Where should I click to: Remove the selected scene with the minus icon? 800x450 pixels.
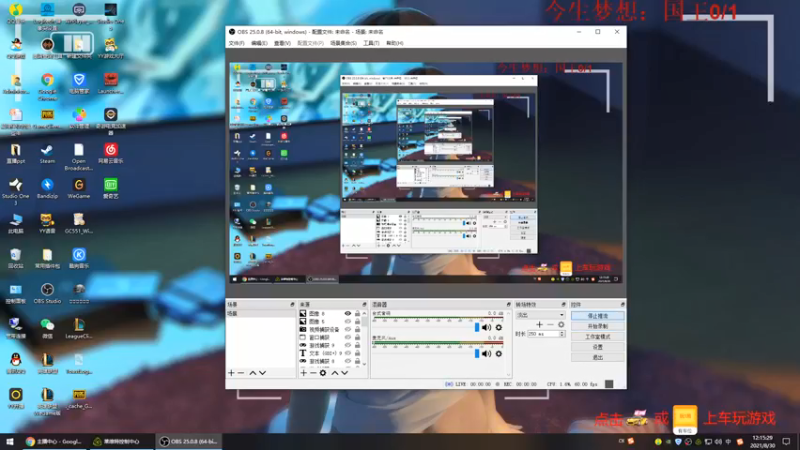point(241,373)
